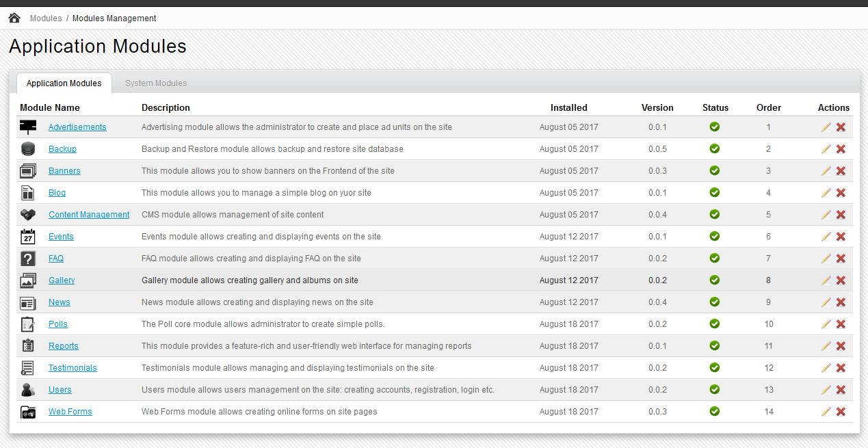
Task: Click the FAQ question mark icon
Action: point(27,258)
